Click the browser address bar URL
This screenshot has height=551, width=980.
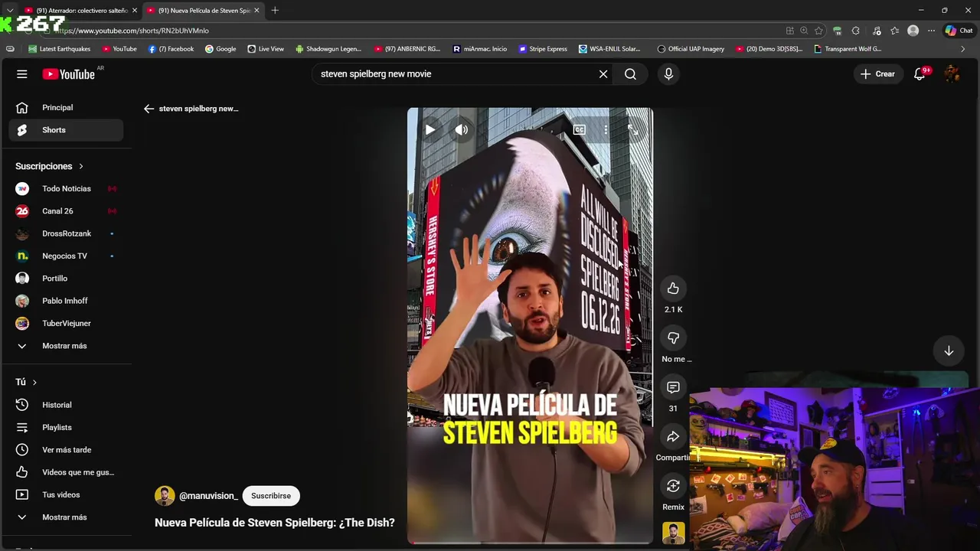click(x=132, y=31)
